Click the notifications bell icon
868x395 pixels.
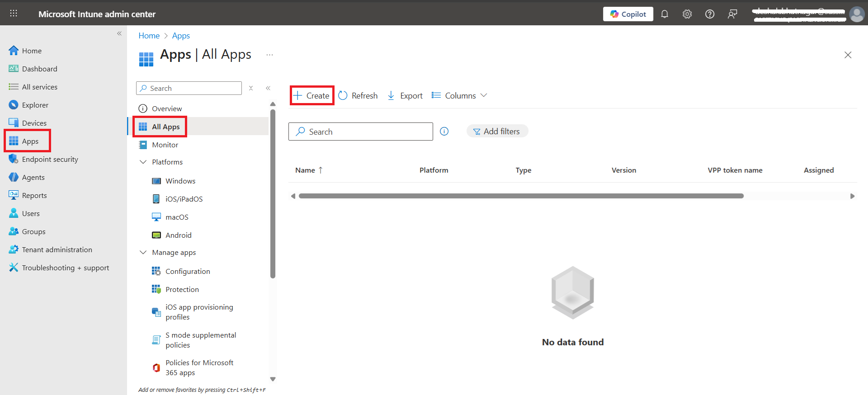[665, 14]
